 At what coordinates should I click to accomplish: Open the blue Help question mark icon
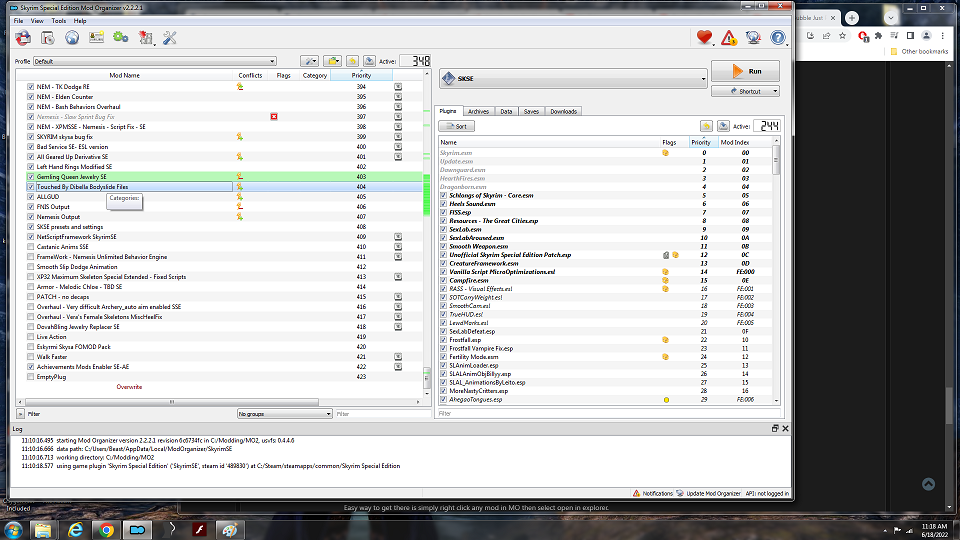[778, 38]
